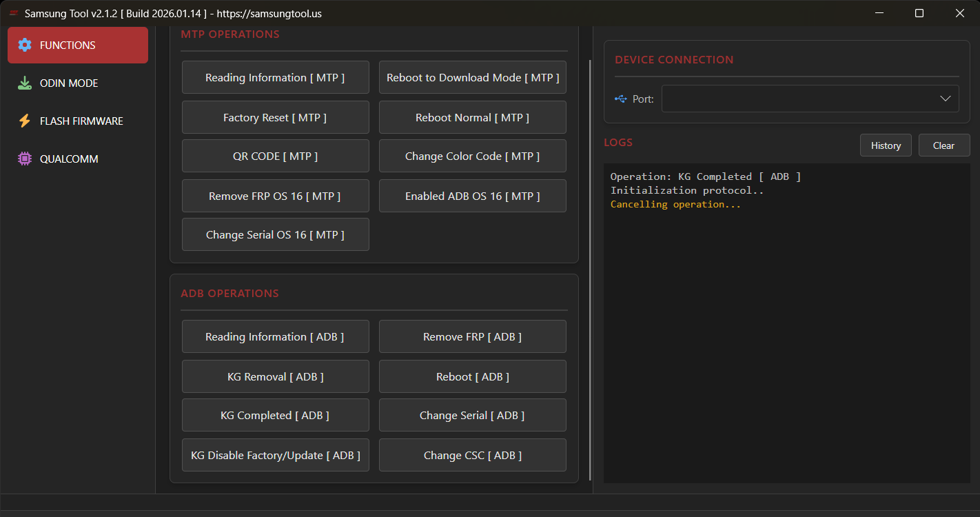Clear the logs with the Clear button
The image size is (980, 517).
(x=943, y=145)
